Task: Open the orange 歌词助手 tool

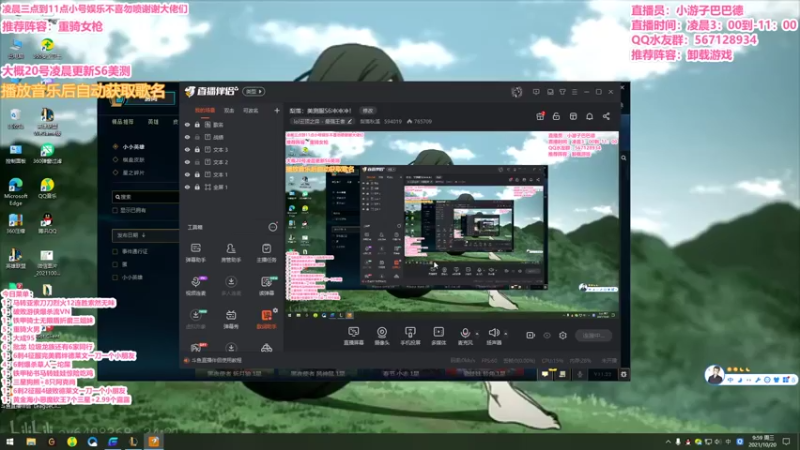Action: tap(266, 319)
